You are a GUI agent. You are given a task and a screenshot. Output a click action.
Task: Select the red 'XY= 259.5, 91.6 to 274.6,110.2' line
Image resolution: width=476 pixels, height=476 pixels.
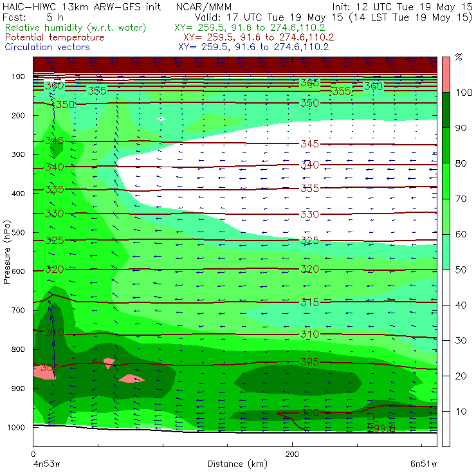click(x=259, y=37)
